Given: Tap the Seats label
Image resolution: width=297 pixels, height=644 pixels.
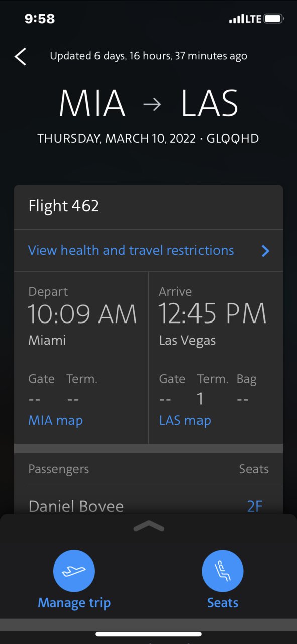Looking at the screenshot, I should coord(223,603).
